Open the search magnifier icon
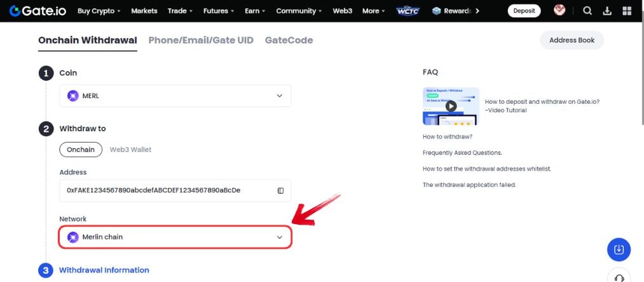 (x=587, y=11)
